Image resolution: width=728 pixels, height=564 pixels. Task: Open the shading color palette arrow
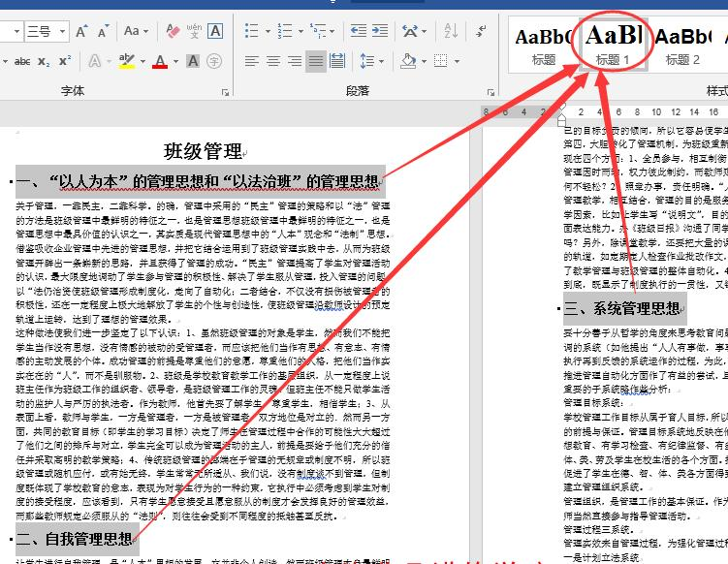click(x=424, y=61)
